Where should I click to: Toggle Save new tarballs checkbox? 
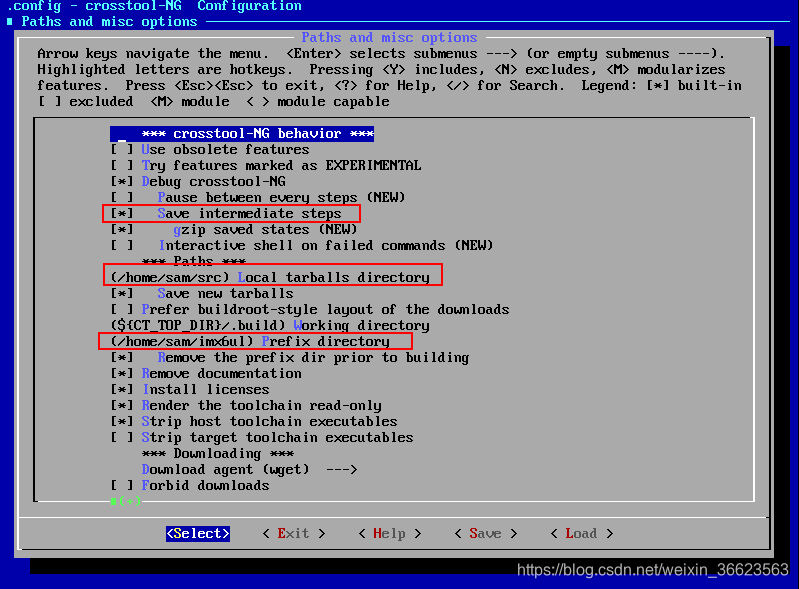pos(202,293)
